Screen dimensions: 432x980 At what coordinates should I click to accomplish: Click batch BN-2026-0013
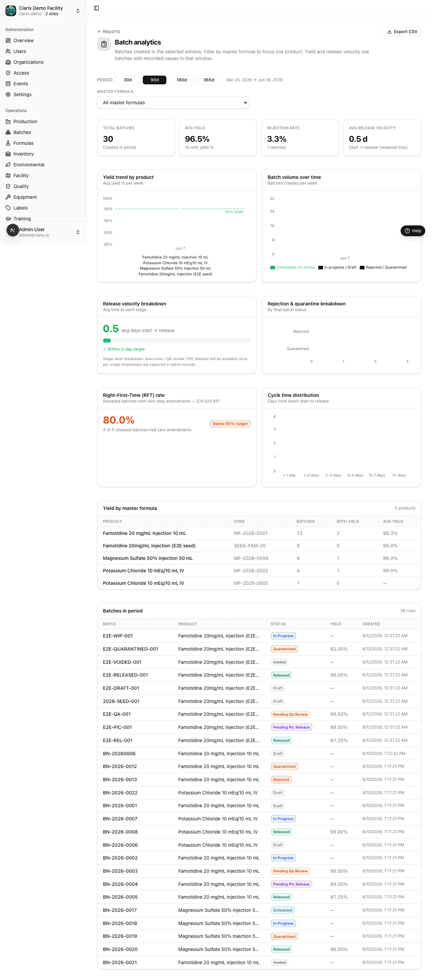tap(120, 780)
